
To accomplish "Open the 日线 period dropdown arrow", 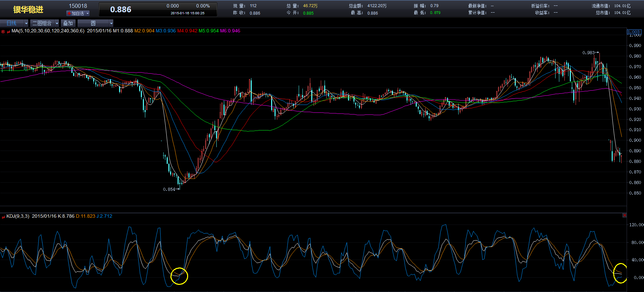I will (x=26, y=23).
